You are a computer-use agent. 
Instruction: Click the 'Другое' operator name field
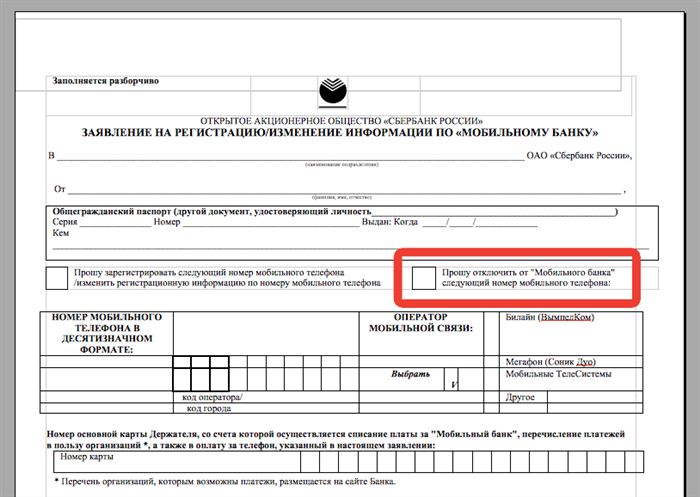pos(595,397)
